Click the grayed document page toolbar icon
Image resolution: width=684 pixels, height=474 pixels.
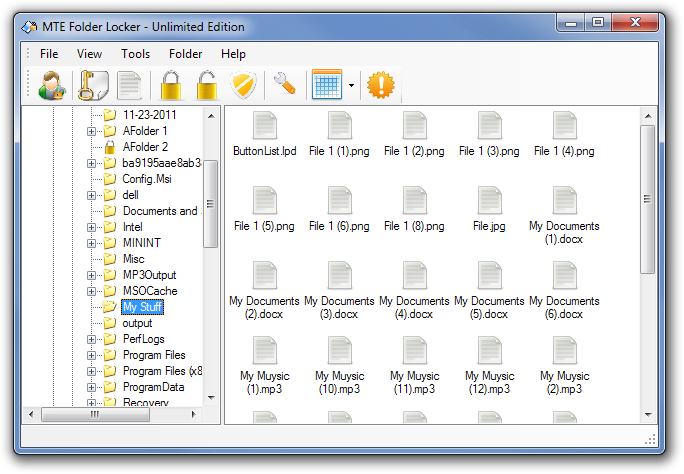tap(129, 85)
